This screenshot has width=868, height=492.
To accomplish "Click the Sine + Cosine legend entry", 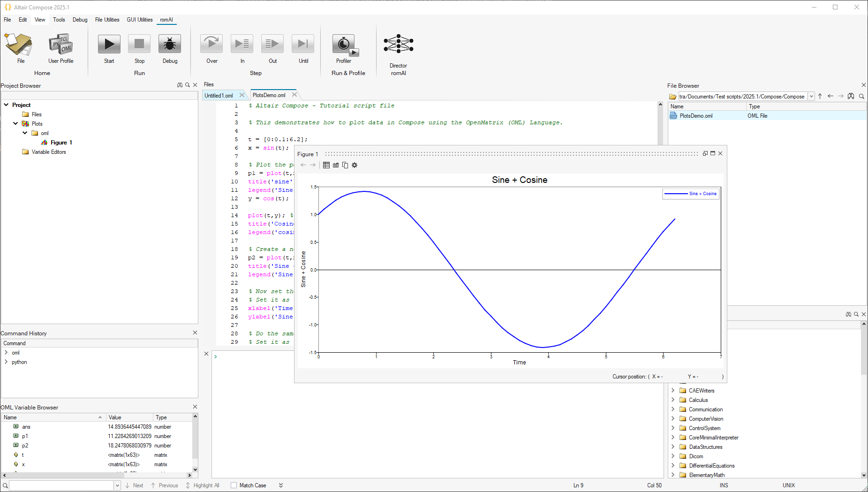I will (691, 194).
